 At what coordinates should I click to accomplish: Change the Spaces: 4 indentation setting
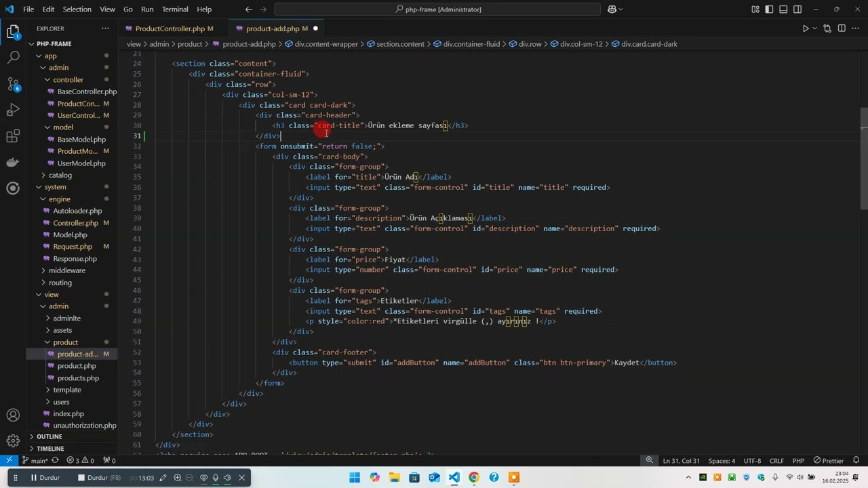pos(722,461)
